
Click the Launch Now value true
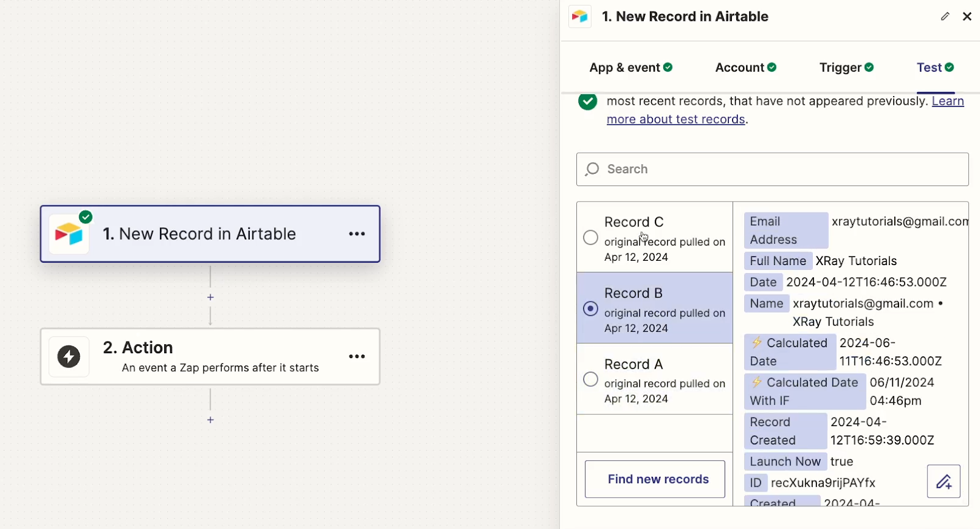coord(842,462)
